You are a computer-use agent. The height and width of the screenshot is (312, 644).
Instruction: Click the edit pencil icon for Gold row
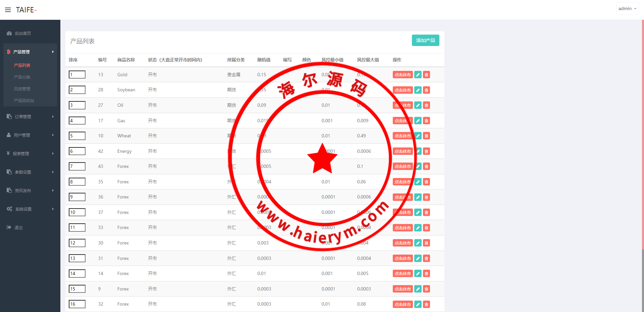418,75
